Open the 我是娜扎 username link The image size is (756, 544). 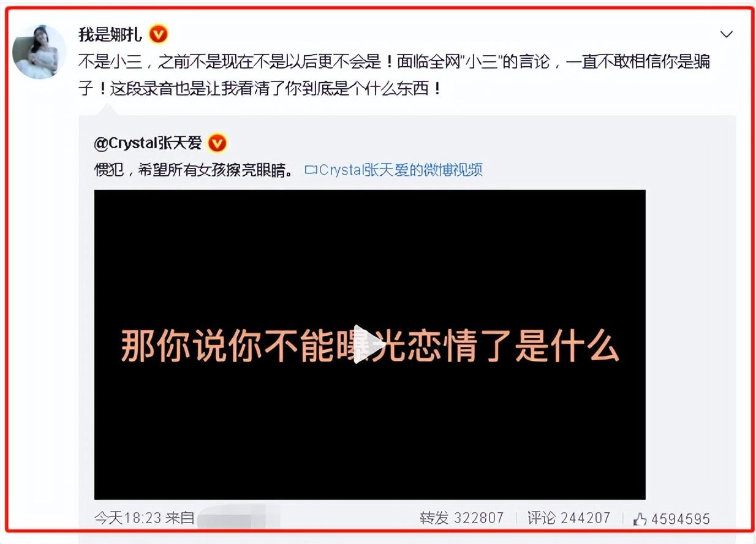pyautogui.click(x=110, y=35)
